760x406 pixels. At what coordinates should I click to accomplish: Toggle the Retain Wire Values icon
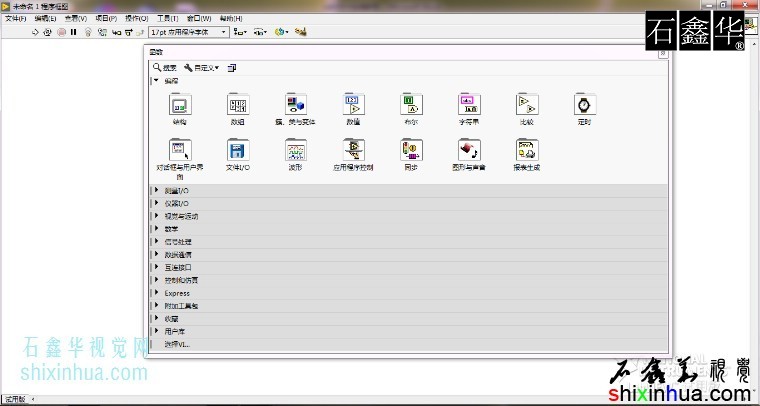102,32
